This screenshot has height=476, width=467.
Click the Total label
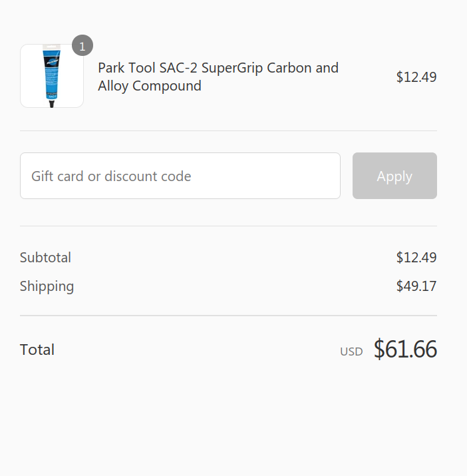[x=37, y=350]
